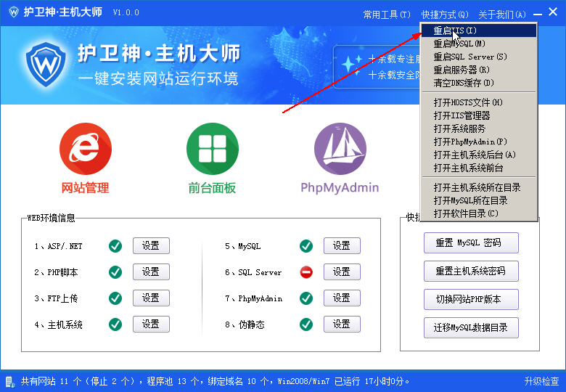This screenshot has width=566, height=392.
Task: Choose 清空DNS缓存(D) menu entry
Action: tap(464, 83)
